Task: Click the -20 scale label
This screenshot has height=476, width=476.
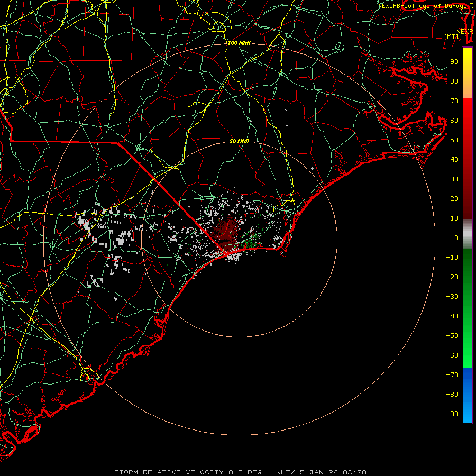Action: (x=452, y=277)
